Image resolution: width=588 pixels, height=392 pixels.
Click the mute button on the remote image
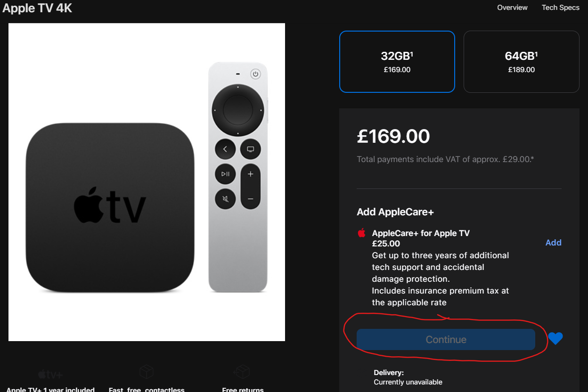225,199
